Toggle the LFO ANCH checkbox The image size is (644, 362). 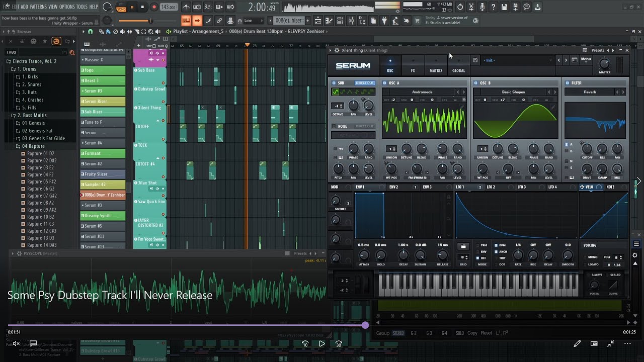tap(496, 251)
